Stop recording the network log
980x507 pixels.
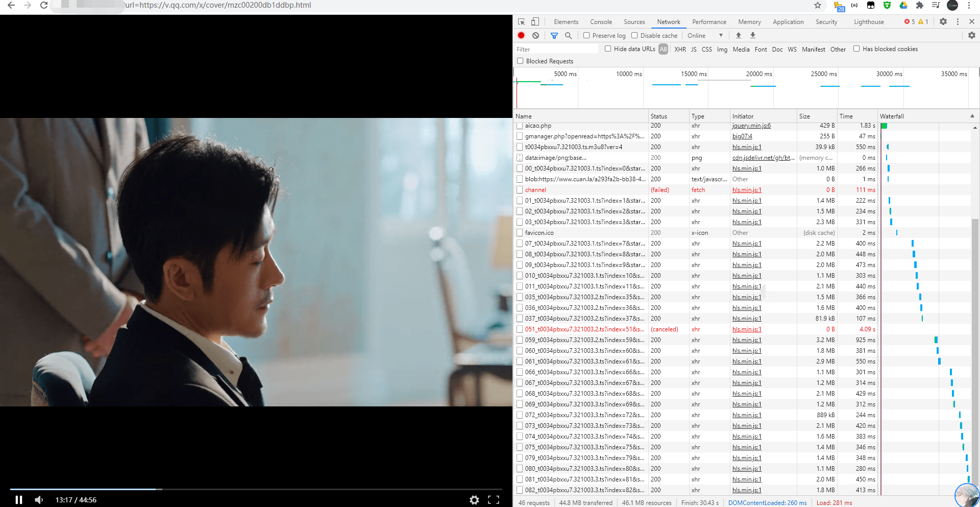tap(521, 35)
